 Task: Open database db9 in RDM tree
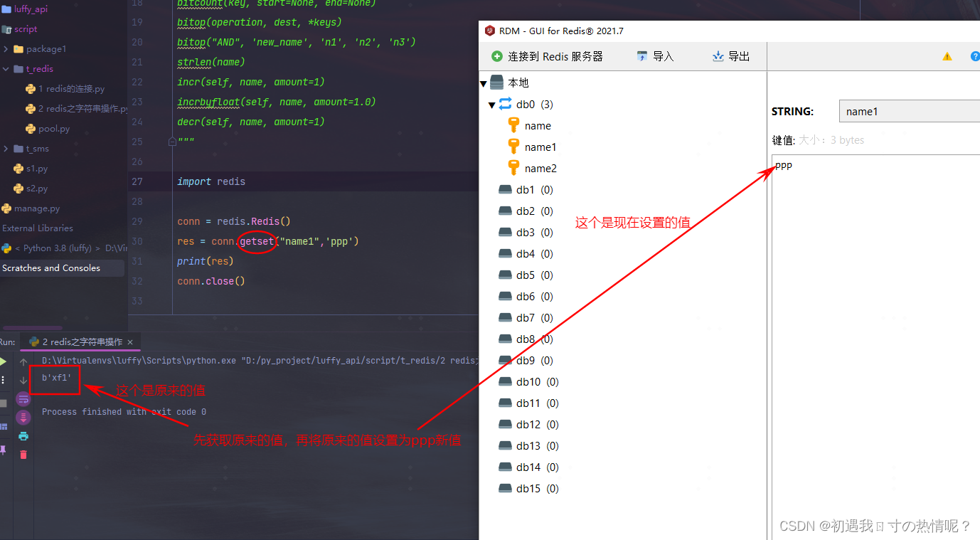(x=526, y=361)
